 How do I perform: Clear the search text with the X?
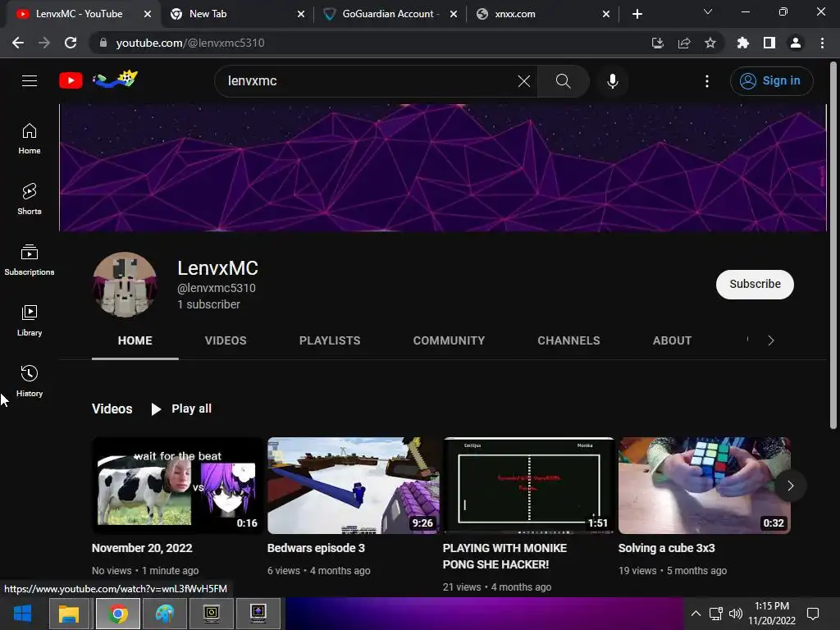pos(524,81)
